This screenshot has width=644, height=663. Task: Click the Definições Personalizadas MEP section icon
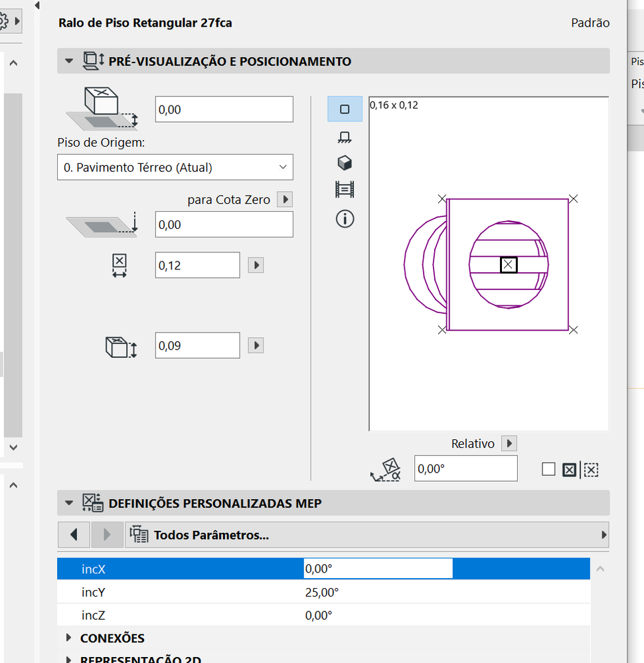[93, 503]
